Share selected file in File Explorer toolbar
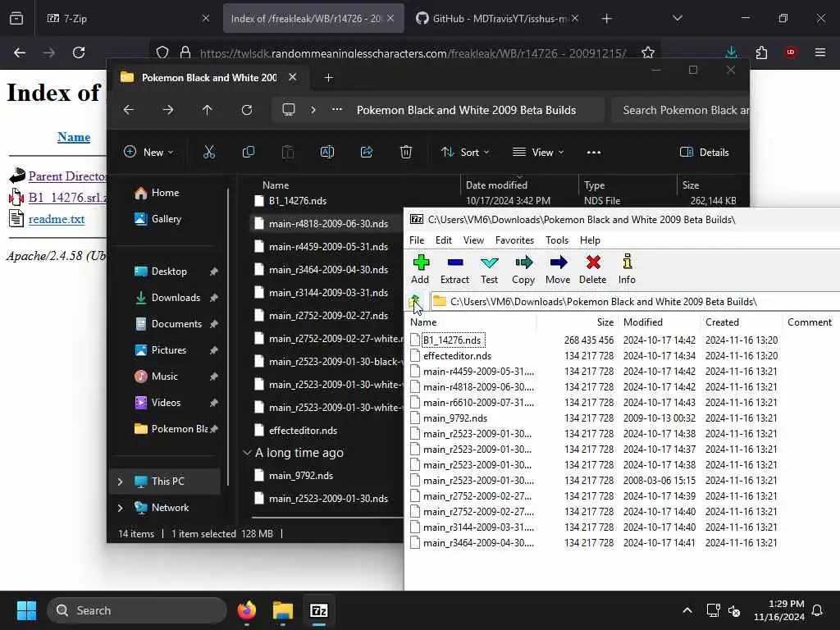 [367, 152]
